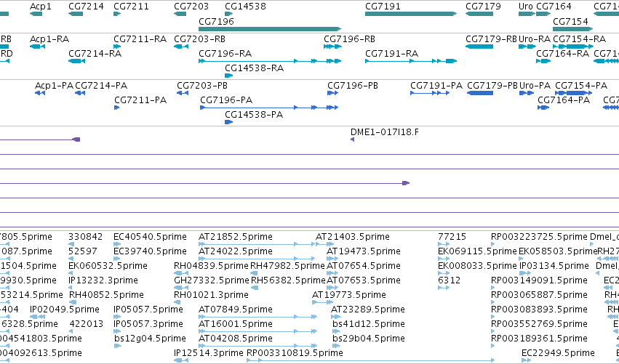
Task: Select the CG7191 gene arrow bar
Action: click(x=411, y=14)
